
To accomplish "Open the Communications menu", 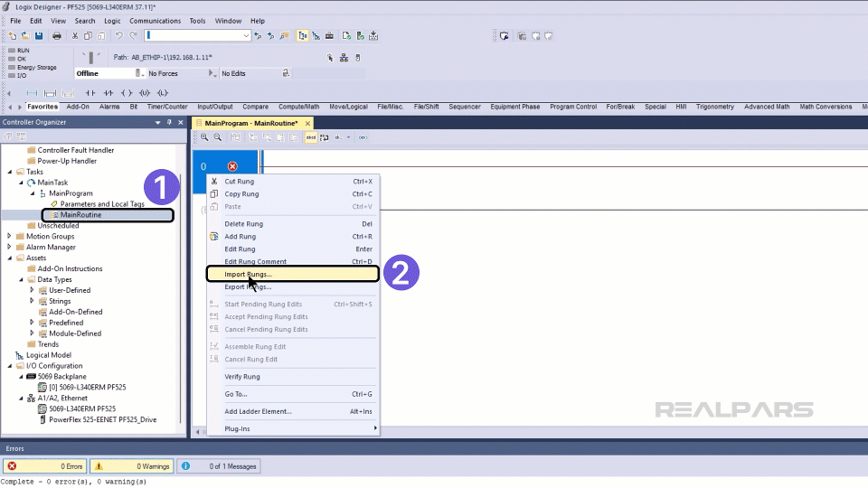I will (155, 21).
